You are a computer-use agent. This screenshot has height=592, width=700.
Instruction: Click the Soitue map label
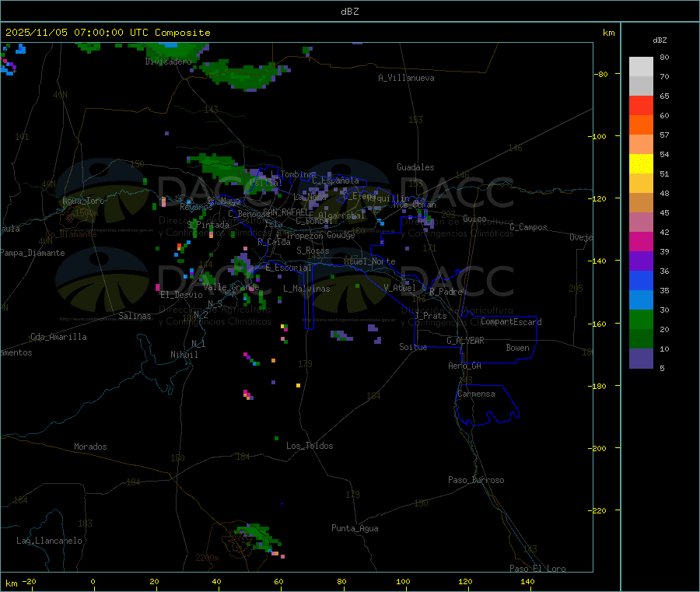414,347
